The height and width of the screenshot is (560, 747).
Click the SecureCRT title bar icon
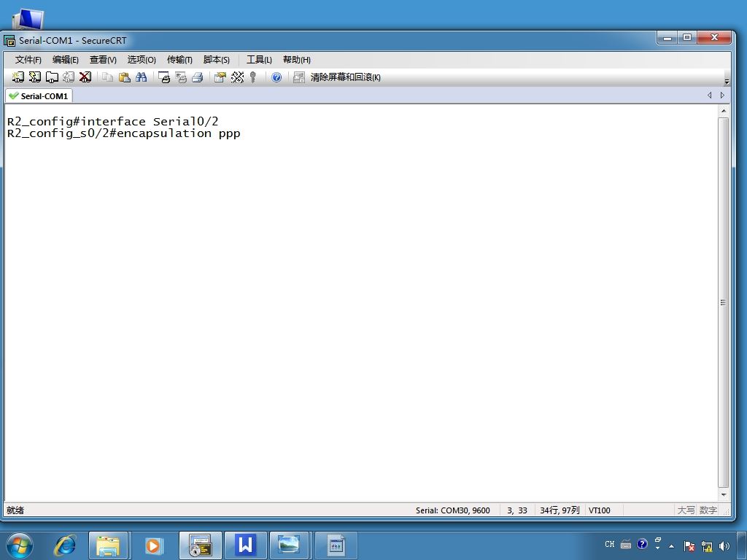click(9, 41)
